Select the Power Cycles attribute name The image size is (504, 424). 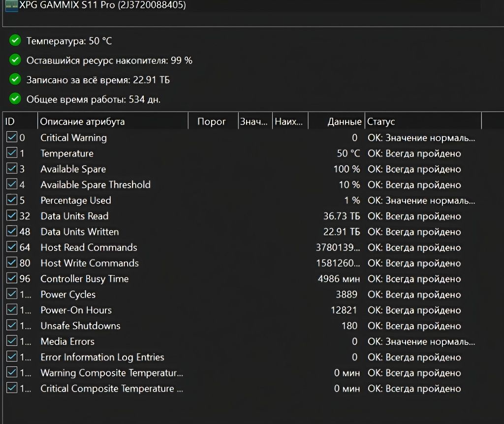click(68, 294)
